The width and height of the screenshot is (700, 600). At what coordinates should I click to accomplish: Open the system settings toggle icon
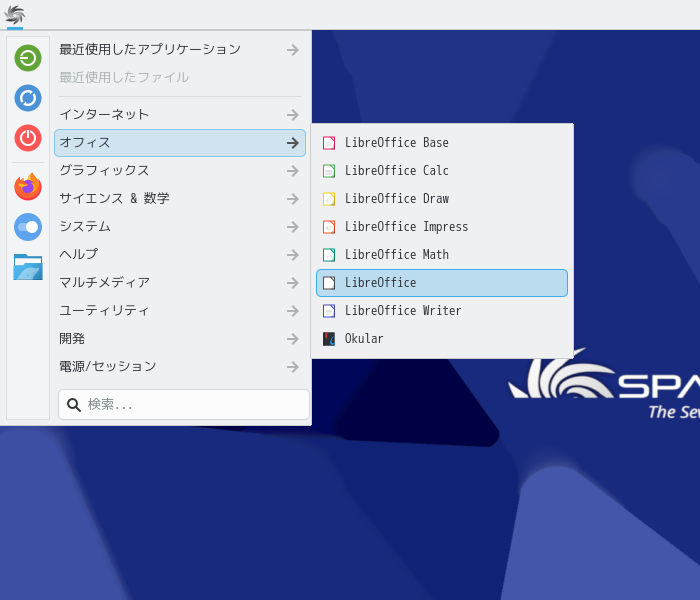tap(28, 227)
